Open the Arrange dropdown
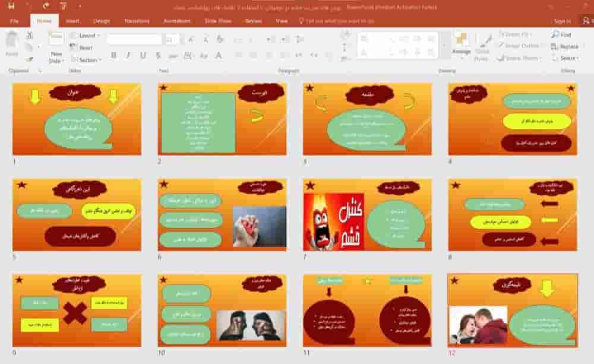 [462, 47]
